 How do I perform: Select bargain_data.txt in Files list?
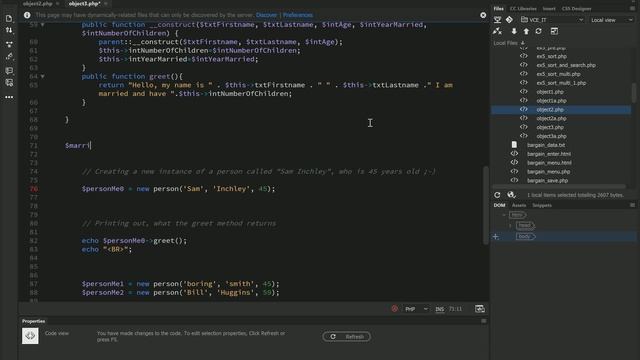546,145
